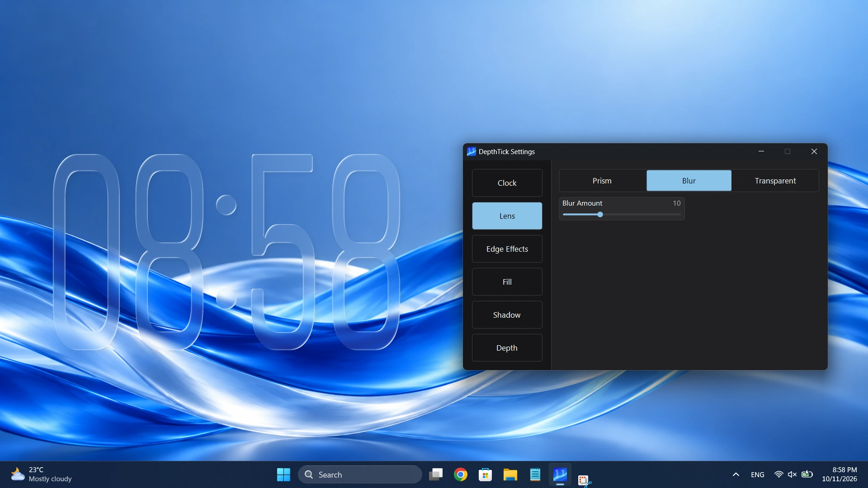Screen dimensions: 868x488
Task: Select the Lens settings section
Action: coord(507,216)
